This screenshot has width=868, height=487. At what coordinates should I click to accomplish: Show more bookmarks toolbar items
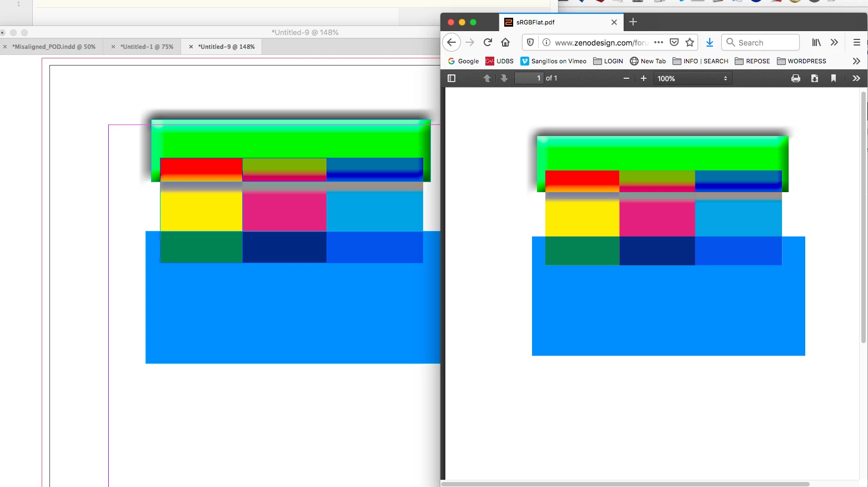[856, 61]
